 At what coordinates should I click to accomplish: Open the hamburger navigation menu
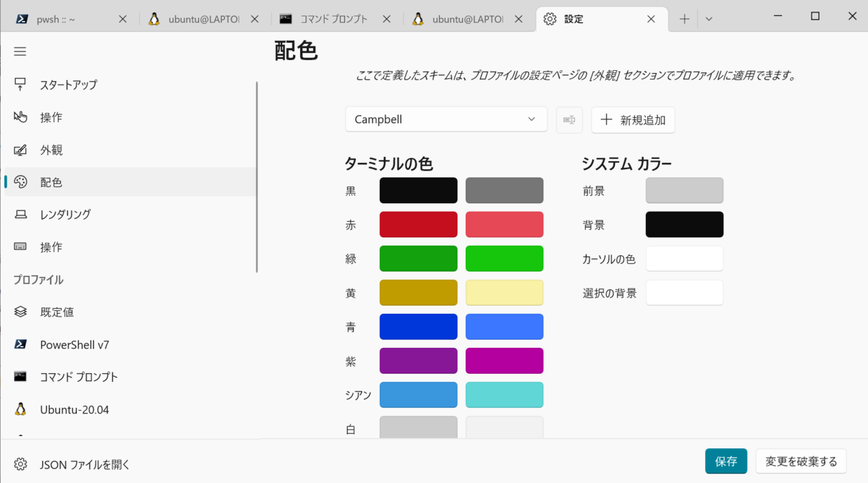(x=20, y=51)
